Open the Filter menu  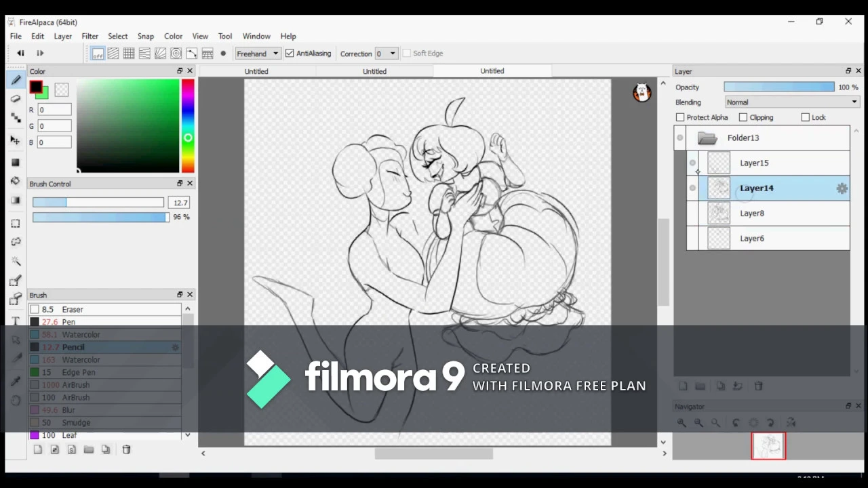point(90,36)
